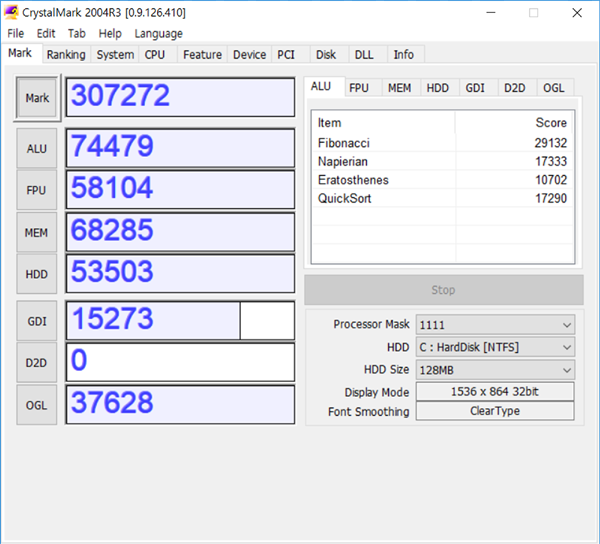Select the Fibonacci row
600x544 pixels.
[443, 143]
